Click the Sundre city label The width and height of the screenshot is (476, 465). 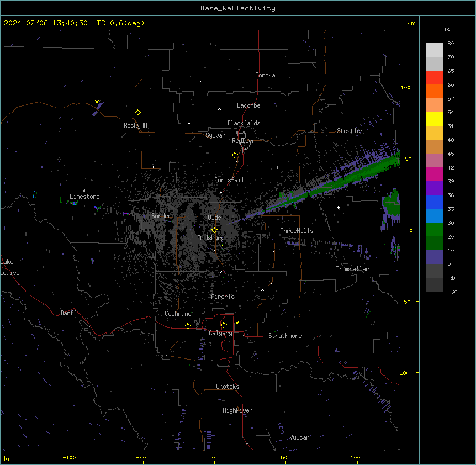click(x=161, y=216)
